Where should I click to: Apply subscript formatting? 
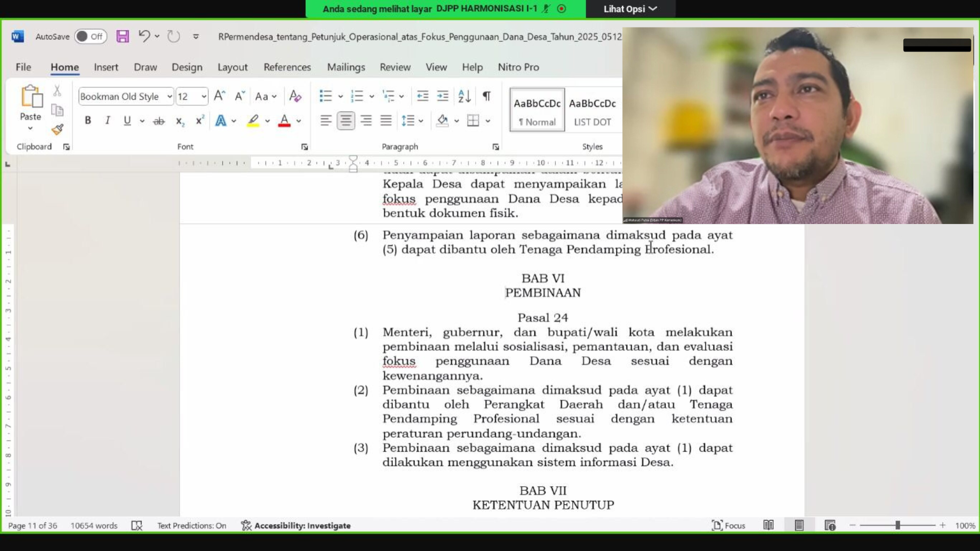[x=180, y=121]
